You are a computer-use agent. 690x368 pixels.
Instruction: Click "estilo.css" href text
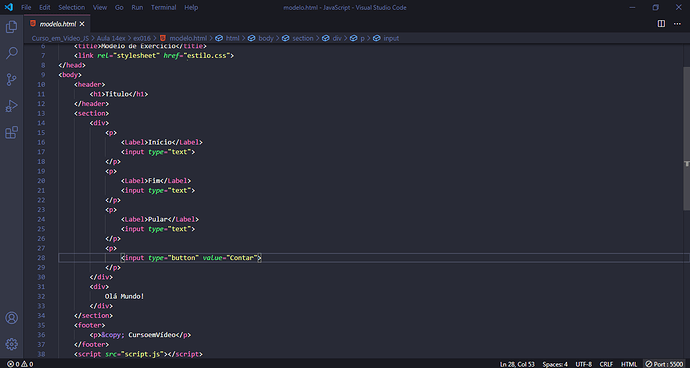click(207, 56)
